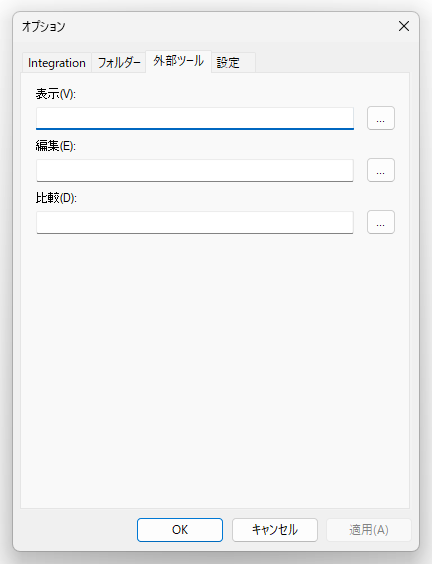
Task: Click the オプション title bar text
Action: (x=44, y=27)
